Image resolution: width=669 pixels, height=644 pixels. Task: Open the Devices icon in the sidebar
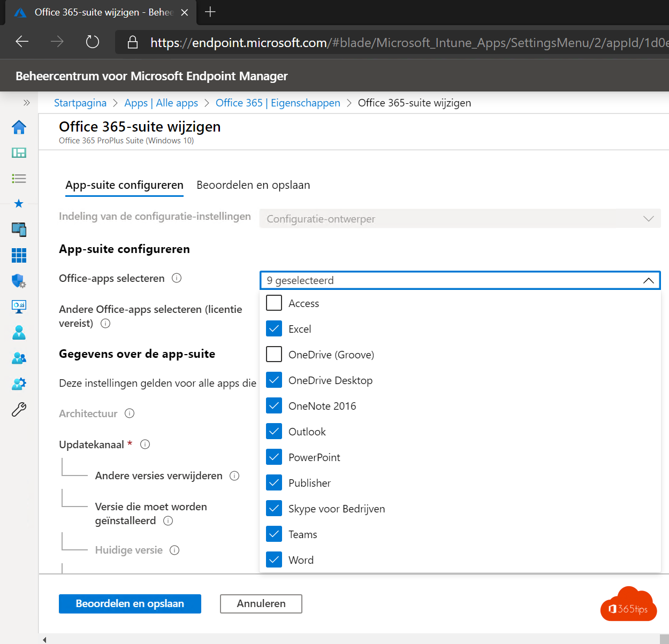click(19, 229)
